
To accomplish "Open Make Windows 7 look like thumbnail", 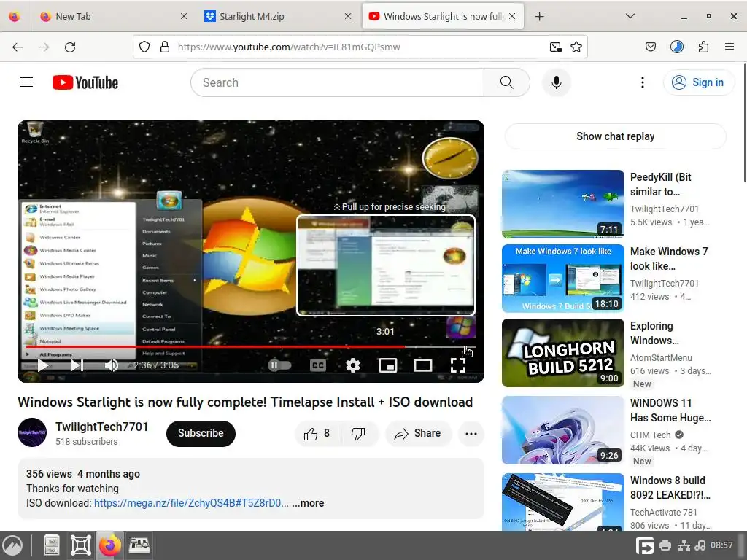I will pos(562,278).
